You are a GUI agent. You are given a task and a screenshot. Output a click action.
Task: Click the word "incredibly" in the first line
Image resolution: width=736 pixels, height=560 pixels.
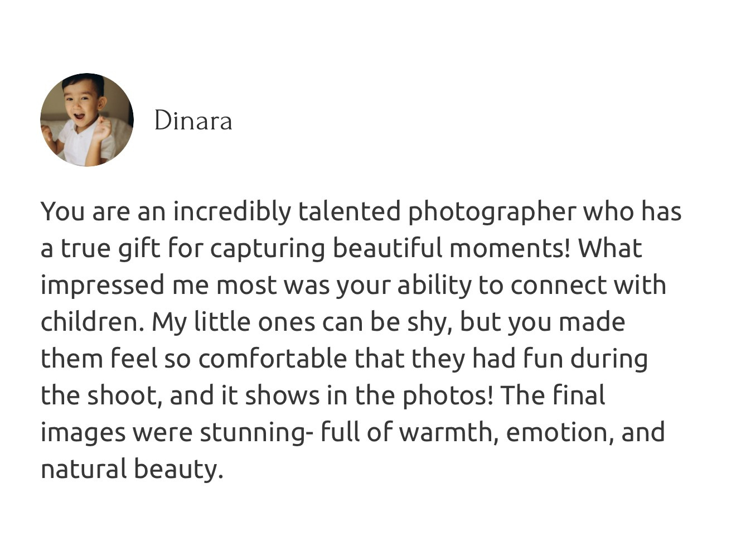pos(231,212)
